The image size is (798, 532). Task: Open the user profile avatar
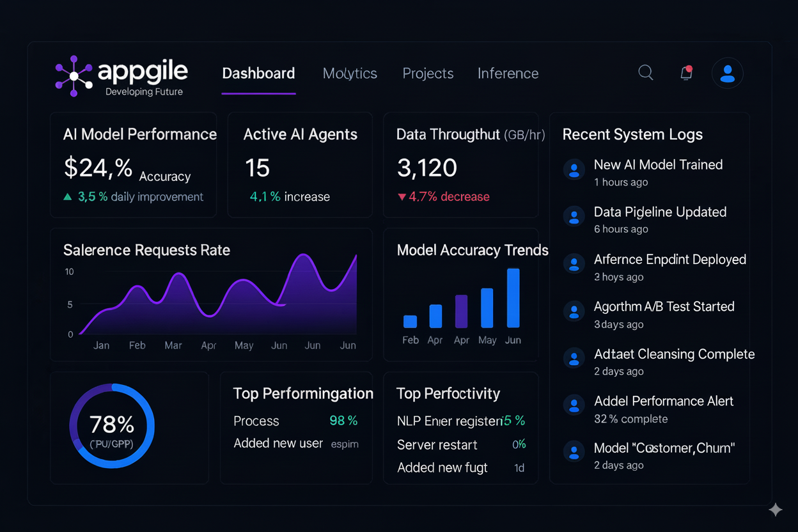click(x=728, y=73)
